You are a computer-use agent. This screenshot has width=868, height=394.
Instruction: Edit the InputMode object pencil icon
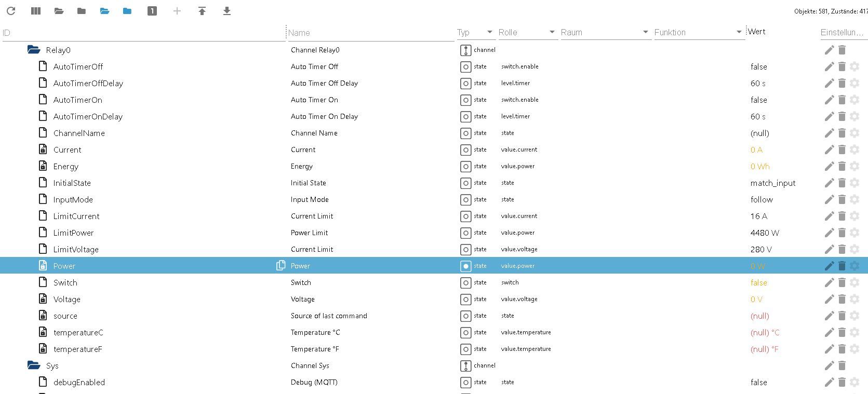click(x=829, y=199)
